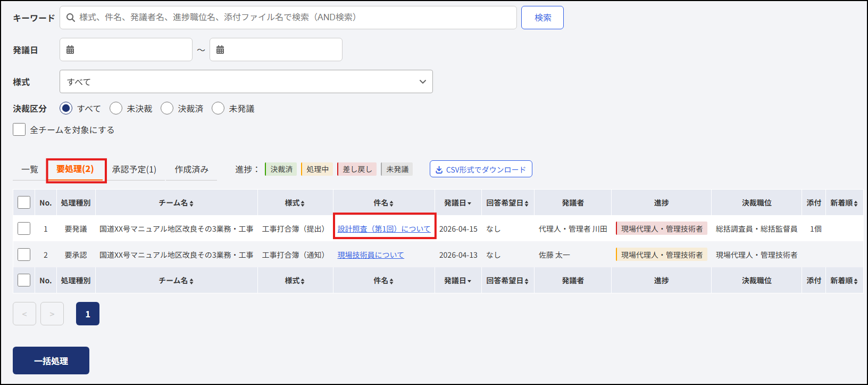Select the 未決裁 radio button
This screenshot has height=385, width=868.
click(116, 108)
